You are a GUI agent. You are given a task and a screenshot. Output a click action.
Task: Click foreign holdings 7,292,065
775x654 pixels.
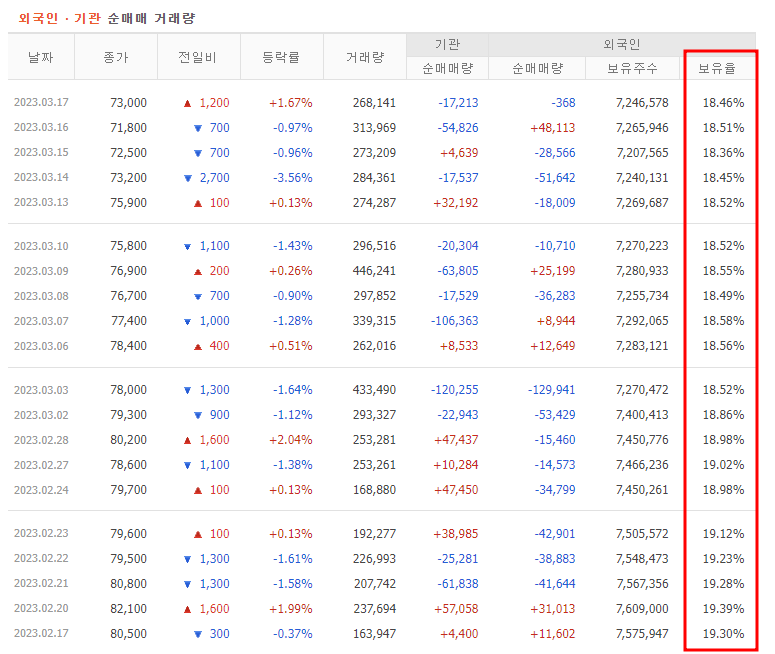pos(642,321)
